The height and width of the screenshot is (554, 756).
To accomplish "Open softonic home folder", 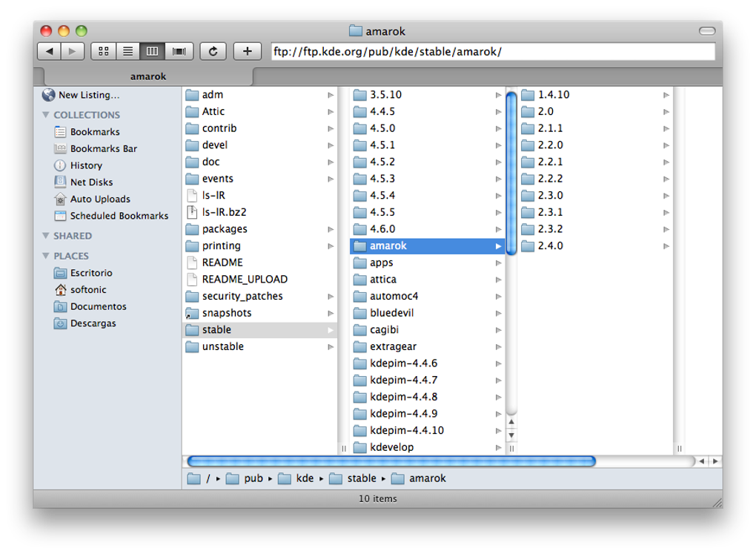I will [80, 289].
